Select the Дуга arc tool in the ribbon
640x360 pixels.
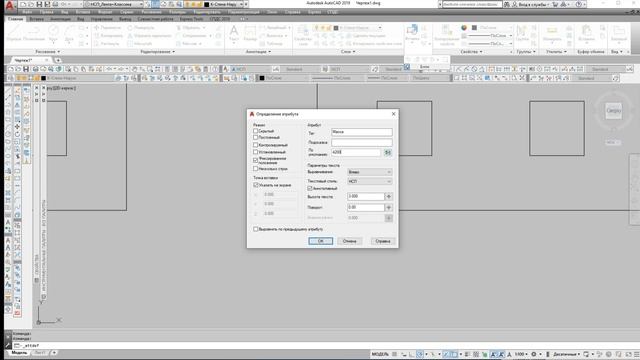coord(69,33)
